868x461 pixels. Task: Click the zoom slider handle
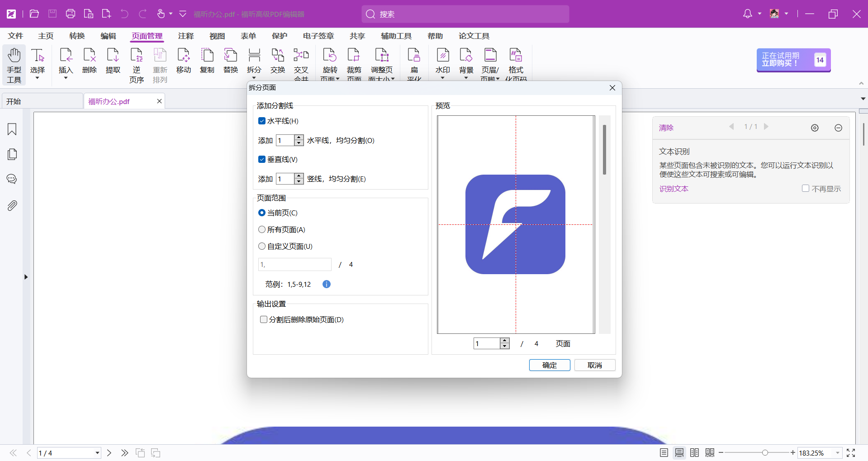(765, 453)
